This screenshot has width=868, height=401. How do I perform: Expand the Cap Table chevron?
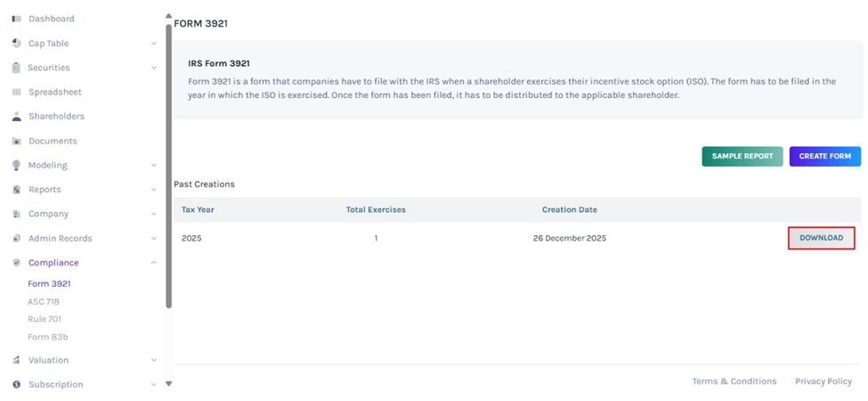click(154, 44)
